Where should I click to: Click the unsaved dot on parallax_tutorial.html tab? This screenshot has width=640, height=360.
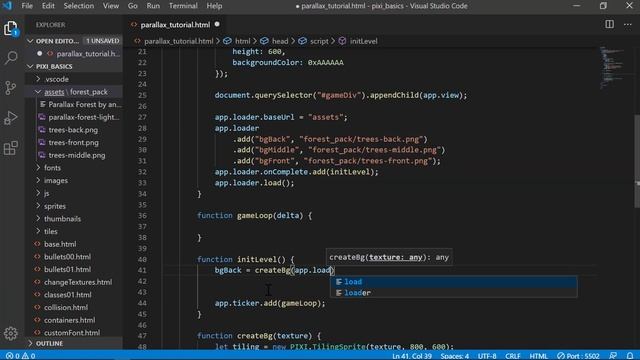(217, 24)
